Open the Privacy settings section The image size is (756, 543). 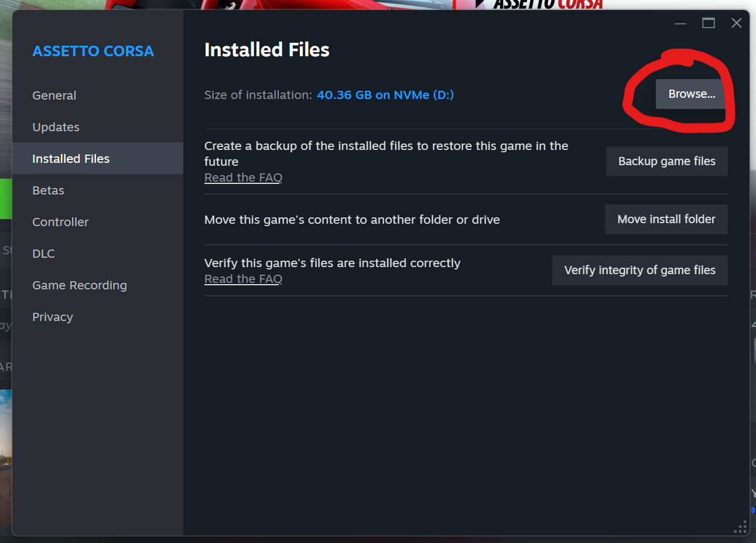(52, 316)
